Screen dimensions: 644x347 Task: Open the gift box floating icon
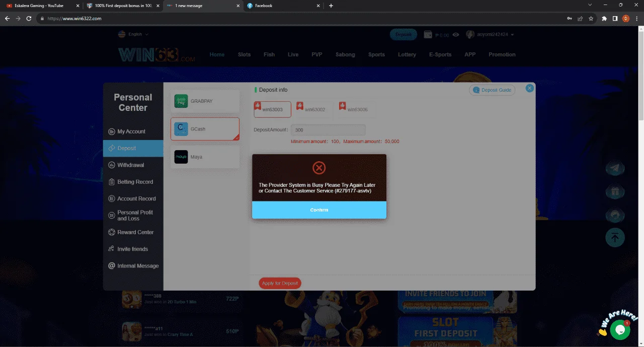615,192
